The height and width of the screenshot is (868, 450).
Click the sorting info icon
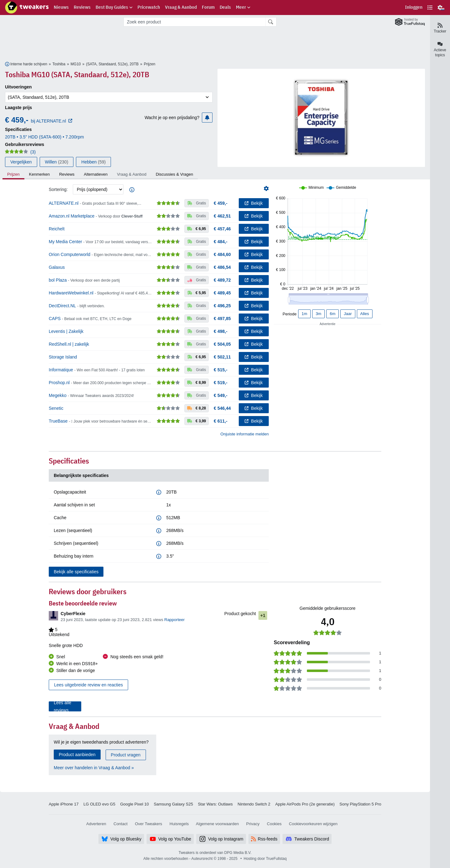[132, 190]
